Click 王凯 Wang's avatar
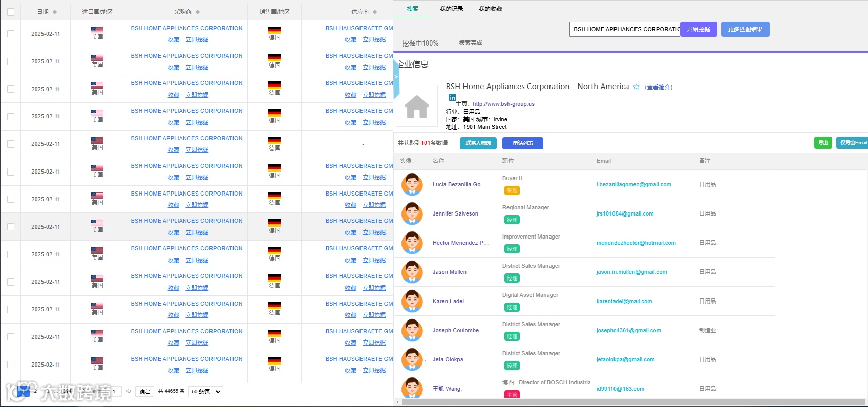The width and height of the screenshot is (868, 407). (x=412, y=388)
